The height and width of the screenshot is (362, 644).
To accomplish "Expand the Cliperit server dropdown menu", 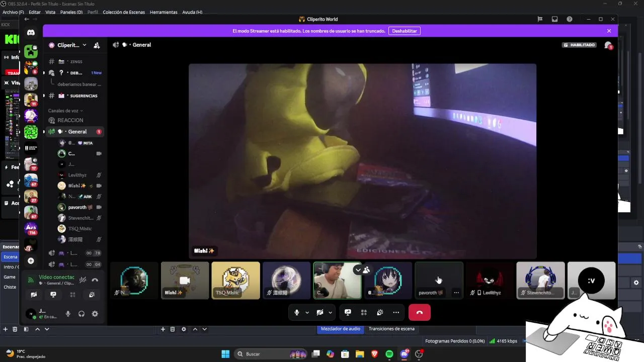I will pyautogui.click(x=84, y=45).
